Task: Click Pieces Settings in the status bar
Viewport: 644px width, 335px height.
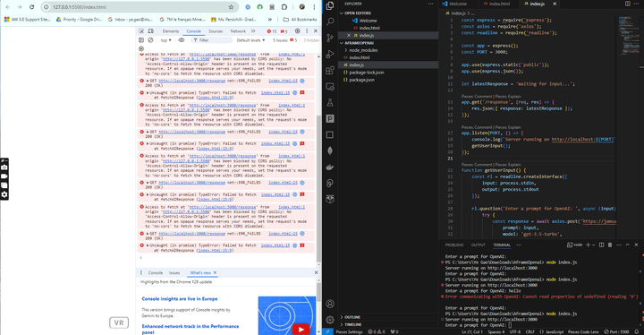Action: click(x=349, y=331)
